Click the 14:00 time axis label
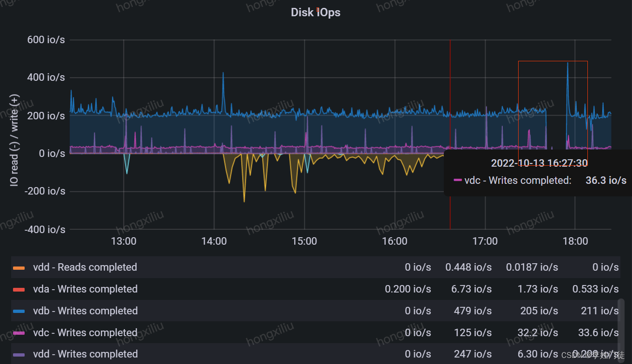Screen dimensions: 632x364 pyautogui.click(x=214, y=241)
